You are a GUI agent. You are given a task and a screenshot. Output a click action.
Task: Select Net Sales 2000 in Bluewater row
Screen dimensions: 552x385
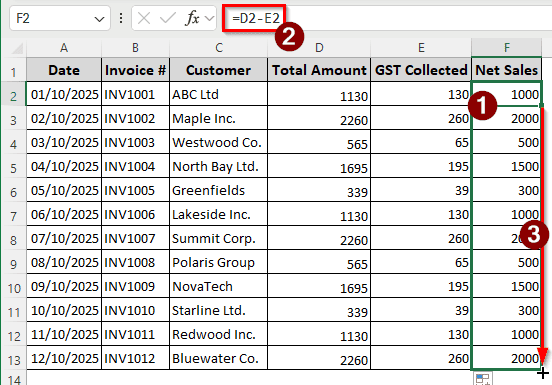tap(507, 358)
